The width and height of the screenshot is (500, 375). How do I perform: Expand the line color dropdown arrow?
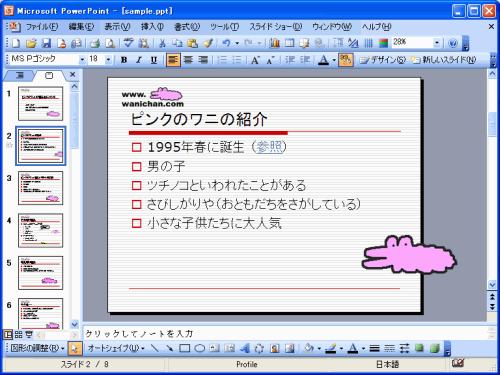[341, 348]
